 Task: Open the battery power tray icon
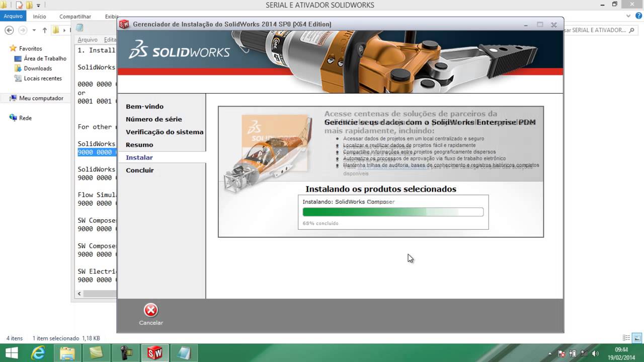tap(573, 353)
